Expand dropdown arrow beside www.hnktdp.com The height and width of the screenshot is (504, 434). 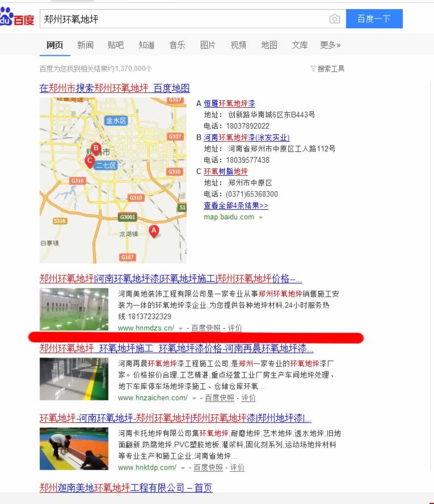pyautogui.click(x=183, y=468)
